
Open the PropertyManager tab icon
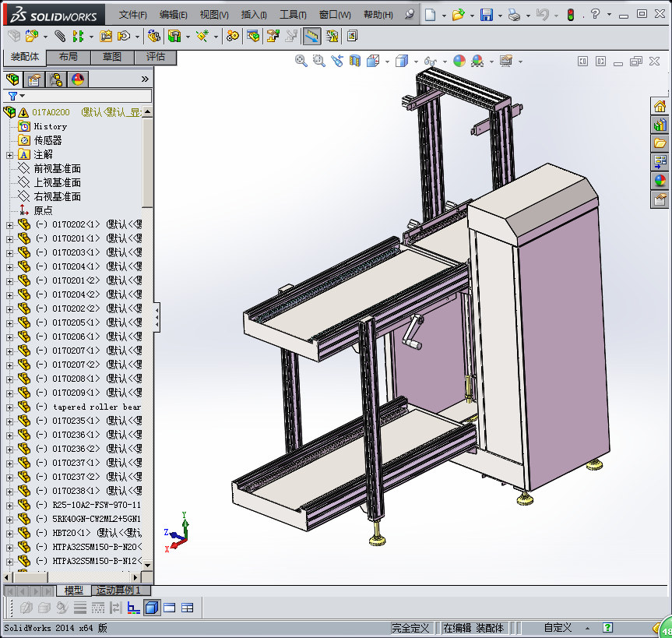pos(34,79)
